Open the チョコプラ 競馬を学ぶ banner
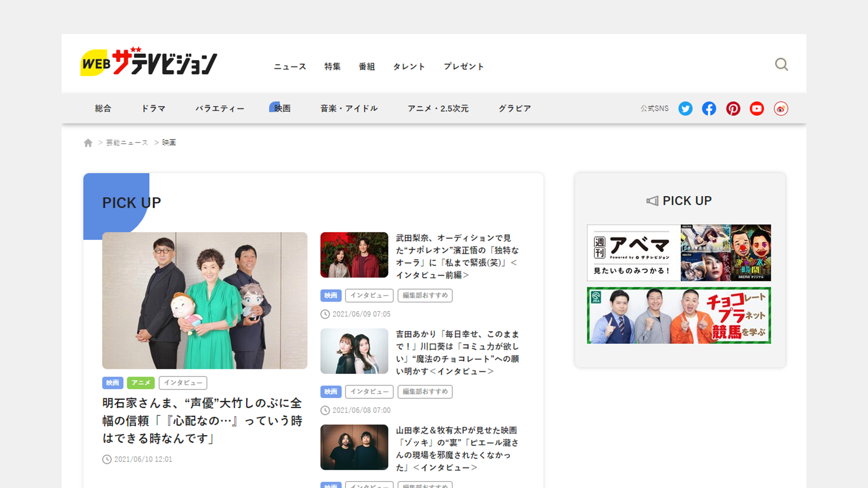868x488 pixels. (x=679, y=315)
